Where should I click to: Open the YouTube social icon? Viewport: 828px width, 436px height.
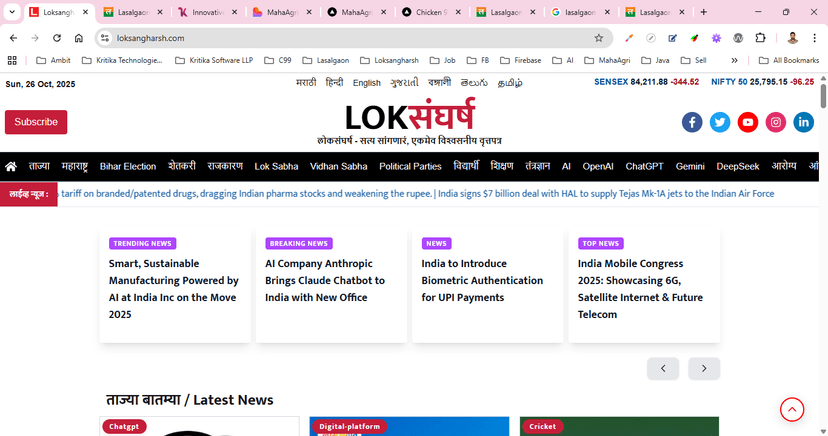pyautogui.click(x=748, y=122)
